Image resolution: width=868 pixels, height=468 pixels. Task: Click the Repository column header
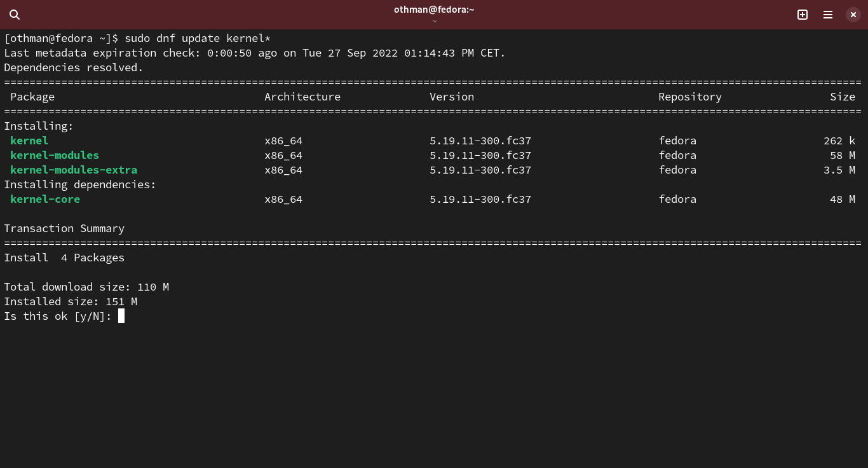coord(690,97)
